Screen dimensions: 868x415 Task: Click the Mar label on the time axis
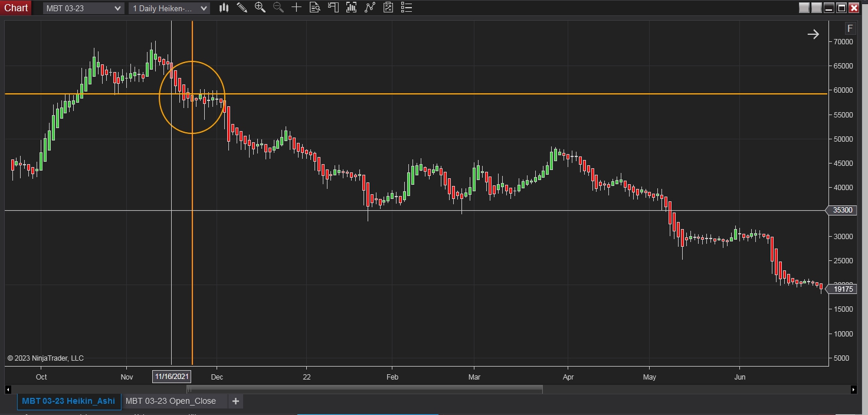[474, 377]
